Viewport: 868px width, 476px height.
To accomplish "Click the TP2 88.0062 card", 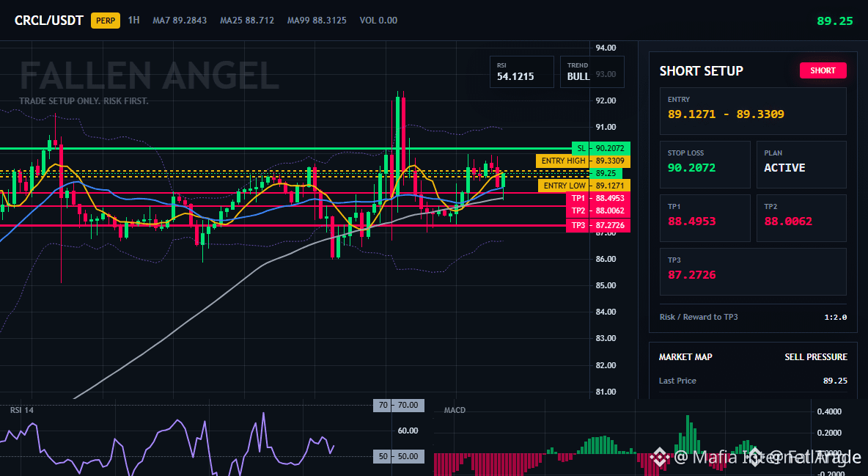I will click(x=801, y=218).
